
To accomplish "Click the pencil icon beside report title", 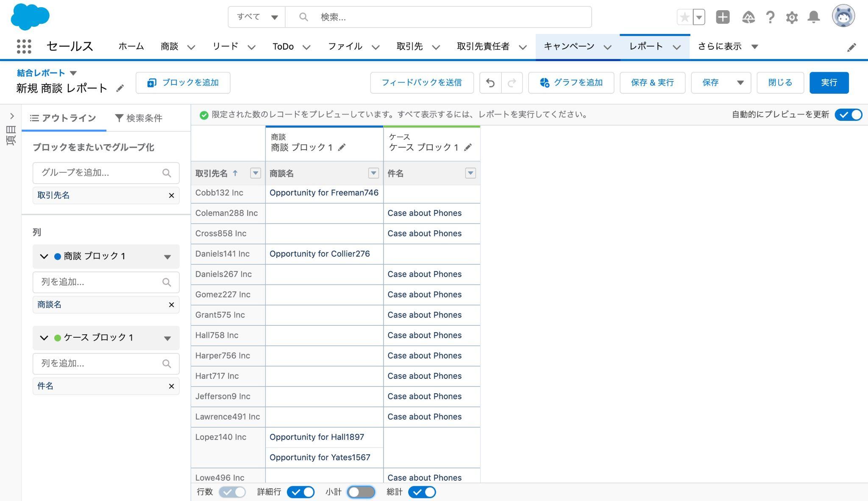I will point(120,88).
